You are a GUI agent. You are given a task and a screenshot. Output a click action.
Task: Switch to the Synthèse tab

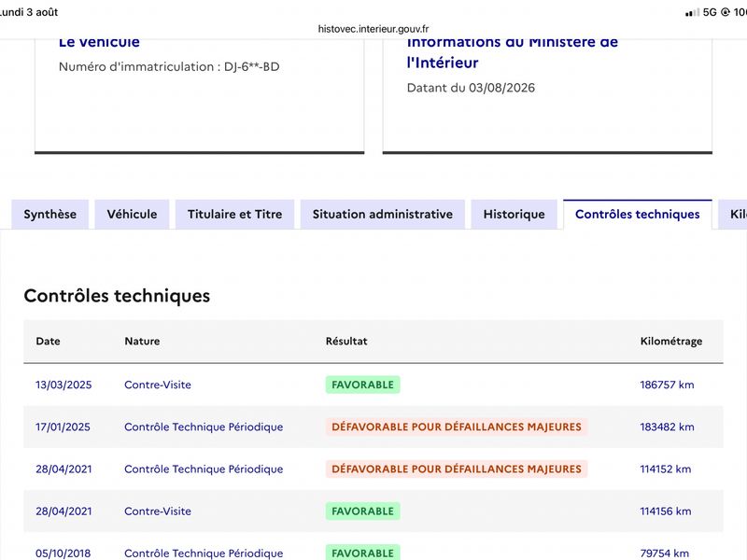(50, 215)
